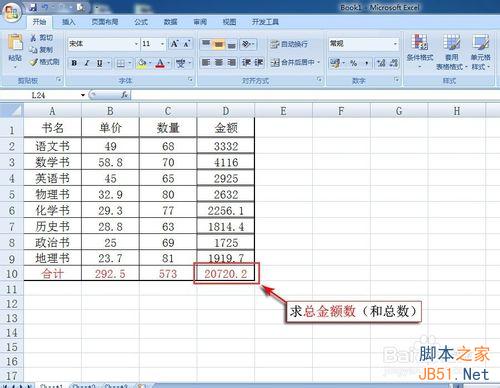
Task: Click the text orientation icon
Action: coord(246,44)
